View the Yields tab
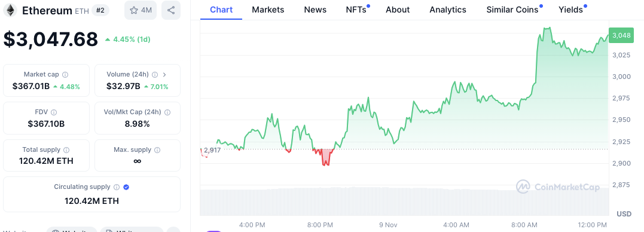The width and height of the screenshot is (644, 232). click(570, 10)
